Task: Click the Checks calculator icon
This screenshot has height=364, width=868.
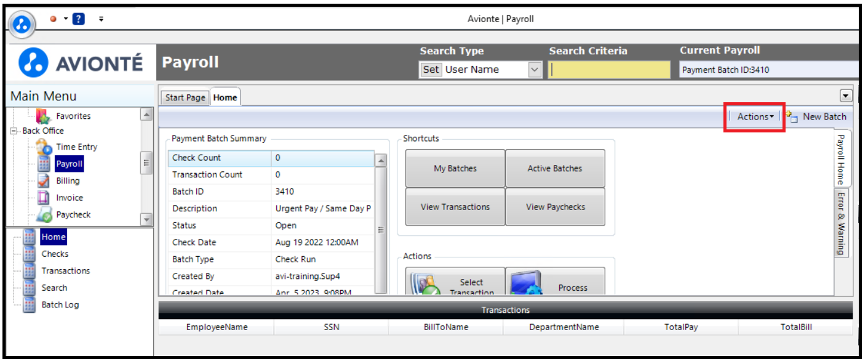Action: click(x=29, y=254)
